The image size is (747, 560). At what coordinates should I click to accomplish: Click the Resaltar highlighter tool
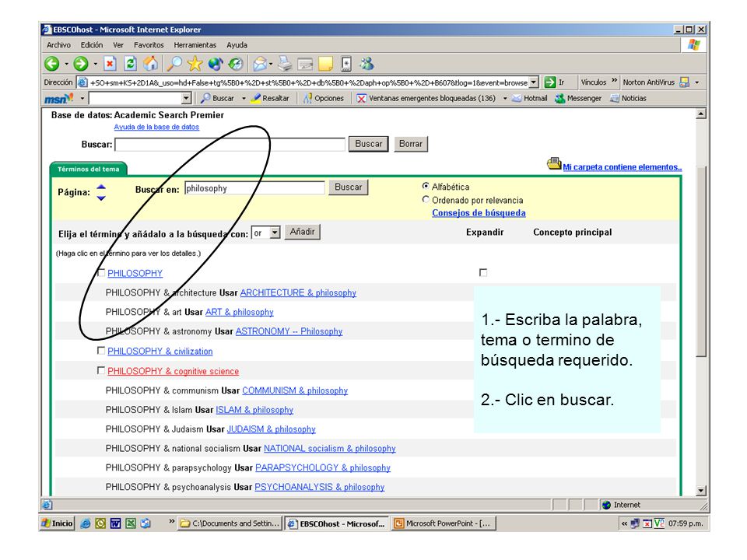[270, 98]
